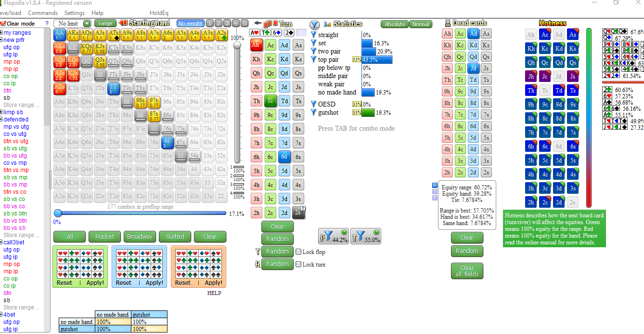The width and height of the screenshot is (644, 334).
Task: Select the 6d card in board selector
Action: pyautogui.click(x=284, y=157)
